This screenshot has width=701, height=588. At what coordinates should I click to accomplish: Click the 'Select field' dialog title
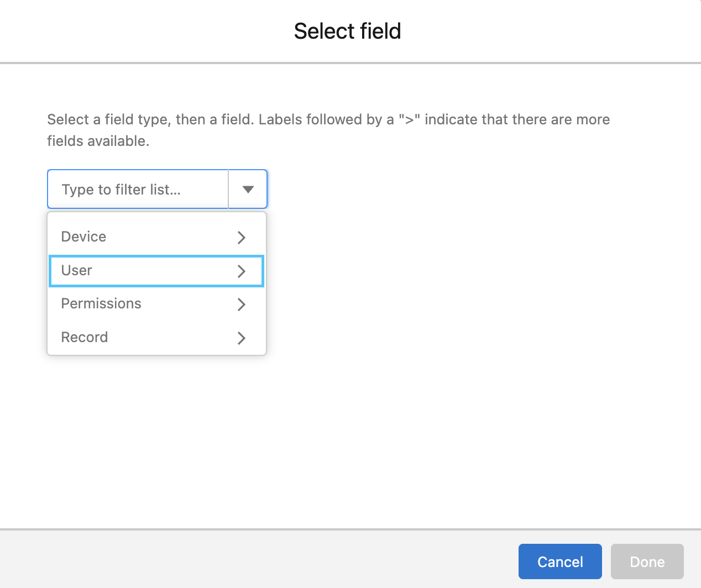tap(347, 32)
